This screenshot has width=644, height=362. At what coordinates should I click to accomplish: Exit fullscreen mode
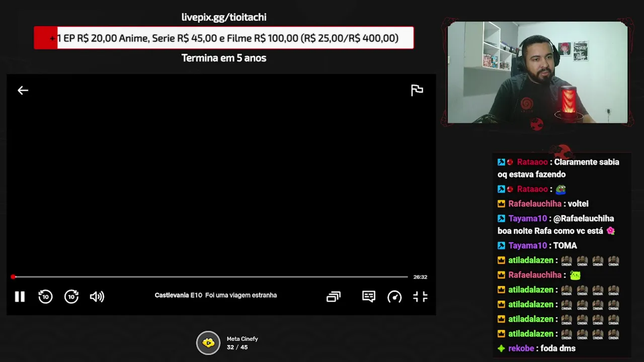(x=420, y=297)
